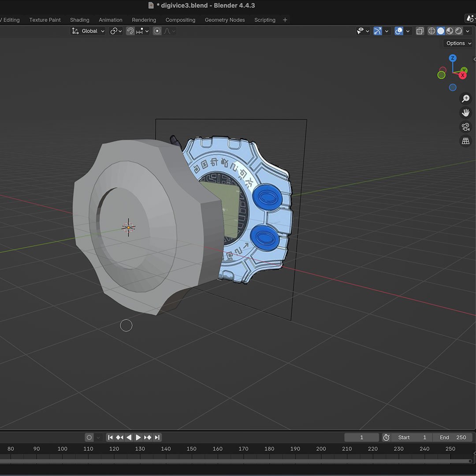
Task: Click the Z axis on navigation gizmo
Action: click(x=453, y=58)
